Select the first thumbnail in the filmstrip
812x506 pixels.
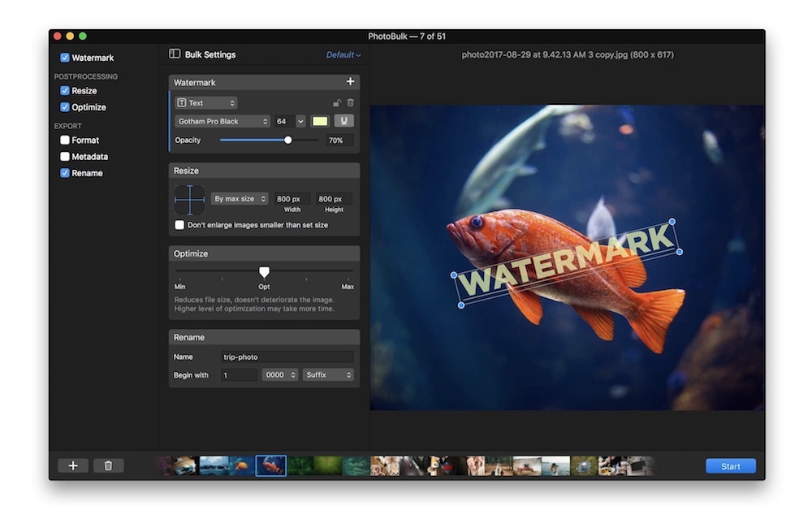[178, 465]
